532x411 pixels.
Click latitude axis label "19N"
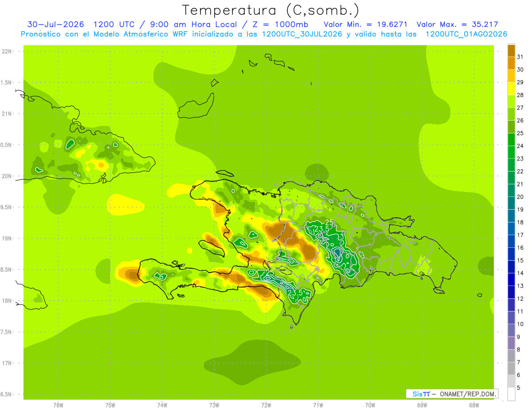tap(7, 239)
